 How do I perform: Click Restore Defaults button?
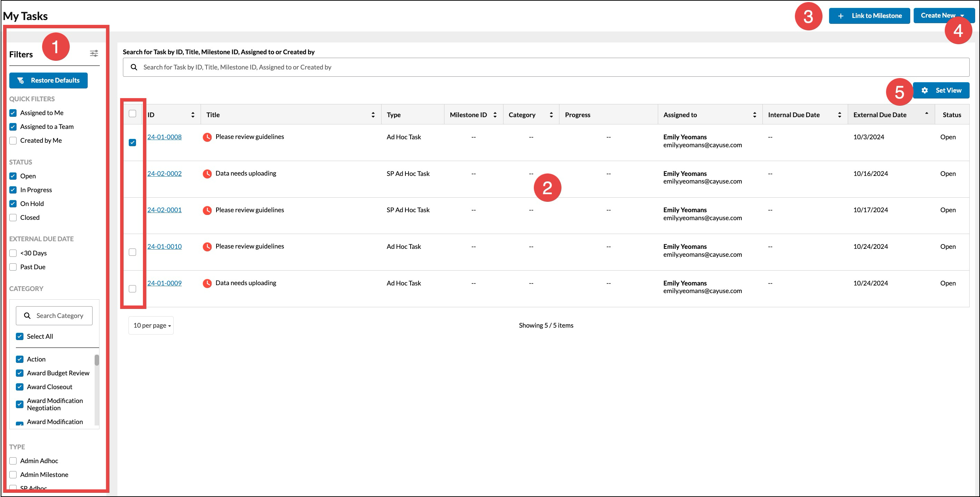click(48, 81)
